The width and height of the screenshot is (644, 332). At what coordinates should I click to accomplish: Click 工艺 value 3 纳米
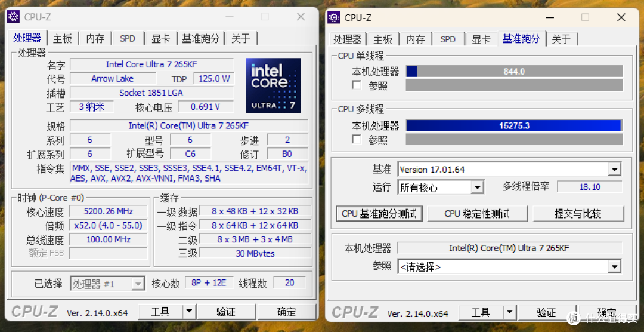(92, 107)
